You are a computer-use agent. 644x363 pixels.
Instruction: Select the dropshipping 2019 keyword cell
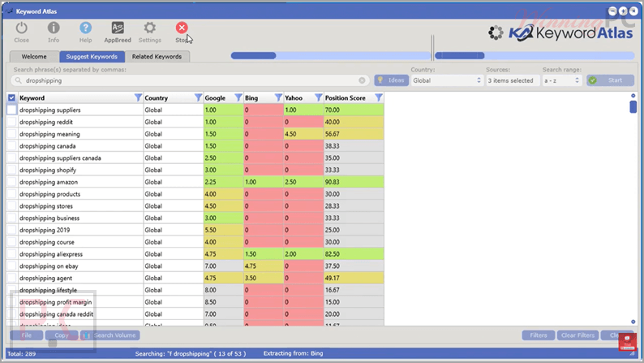[x=80, y=230]
